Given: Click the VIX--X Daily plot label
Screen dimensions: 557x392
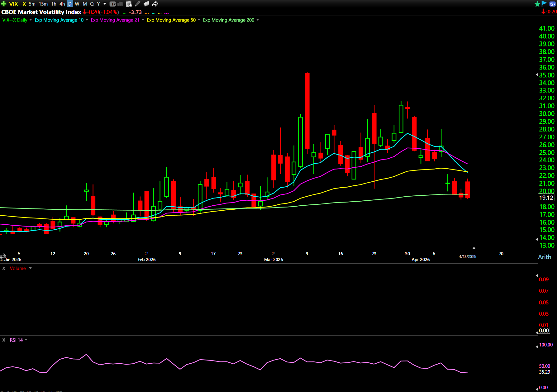Looking at the screenshot, I should (x=15, y=20).
